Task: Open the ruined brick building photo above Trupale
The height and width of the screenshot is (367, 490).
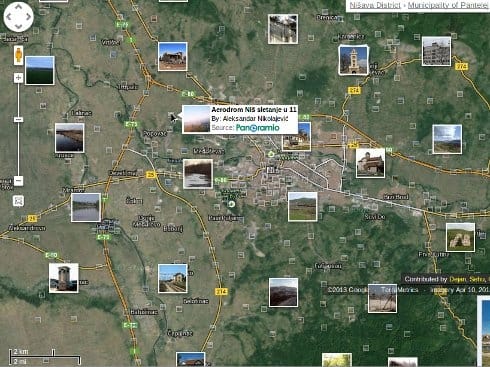Action: [172, 56]
